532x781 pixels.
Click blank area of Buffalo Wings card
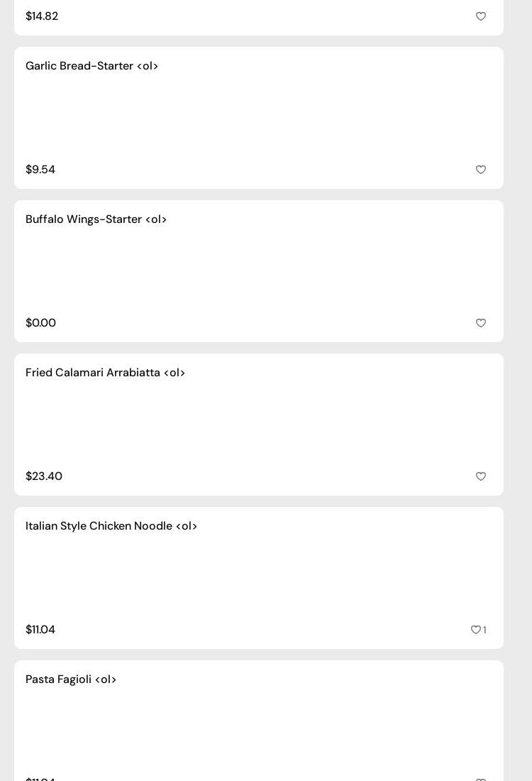pos(259,271)
